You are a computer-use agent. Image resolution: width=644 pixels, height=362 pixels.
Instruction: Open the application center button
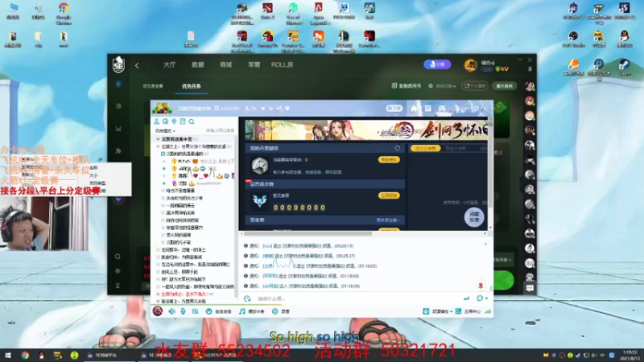tap(468, 311)
